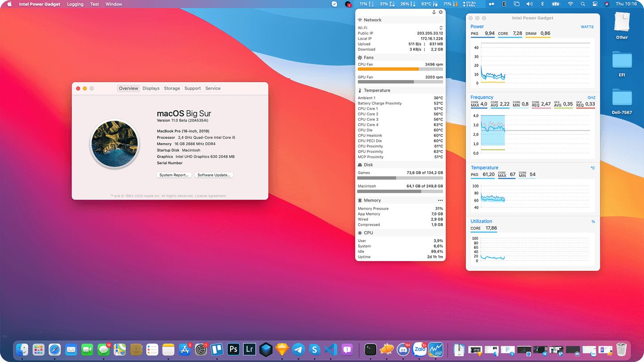The height and width of the screenshot is (362, 644).
Task: Open Control Center in menu bar
Action: click(x=595, y=4)
